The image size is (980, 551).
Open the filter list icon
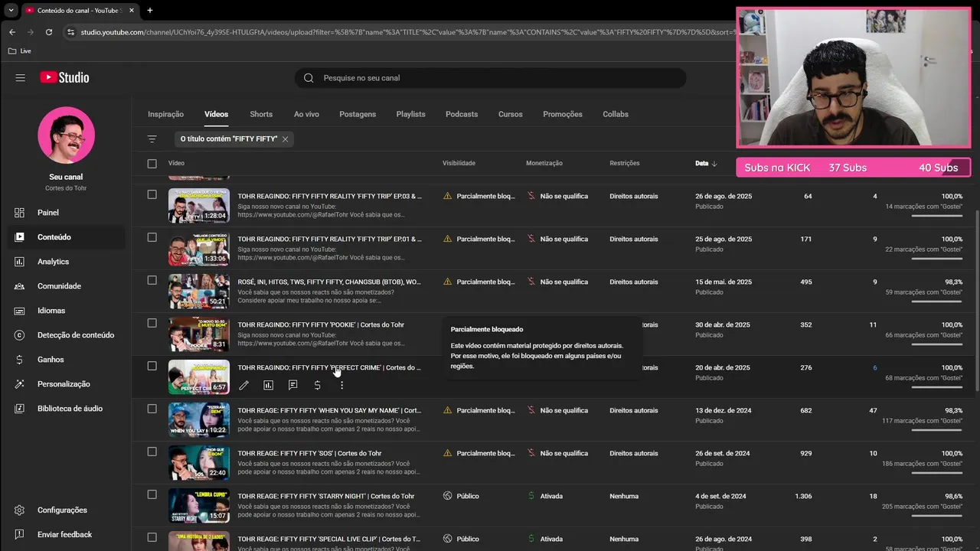point(152,139)
